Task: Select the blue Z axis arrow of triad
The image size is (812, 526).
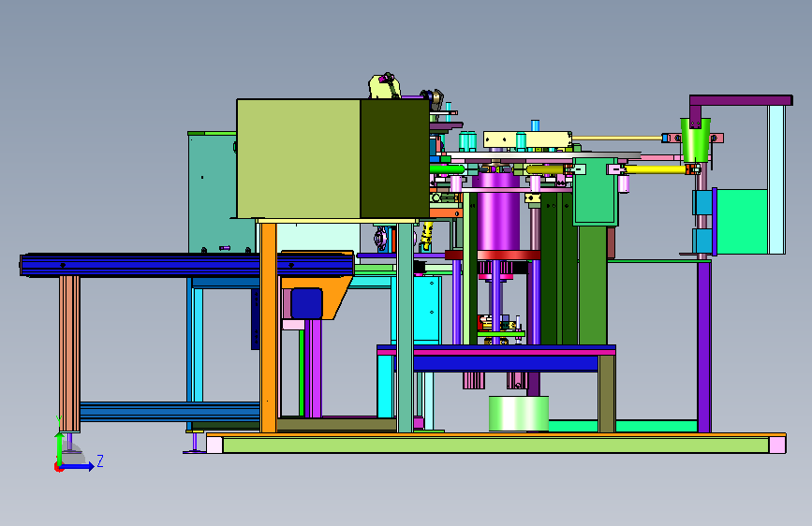Action: click(x=78, y=466)
